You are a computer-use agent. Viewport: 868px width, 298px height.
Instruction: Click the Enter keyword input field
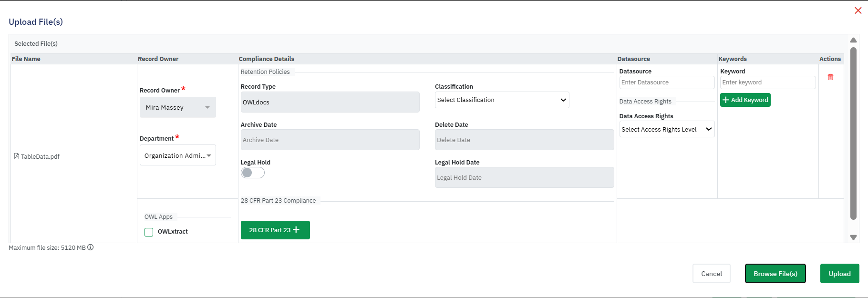pos(768,82)
